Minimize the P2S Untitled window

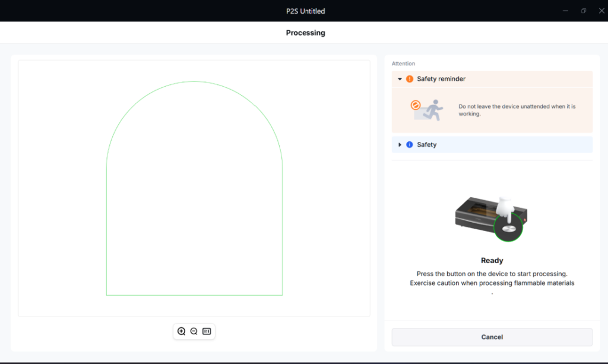[565, 11]
